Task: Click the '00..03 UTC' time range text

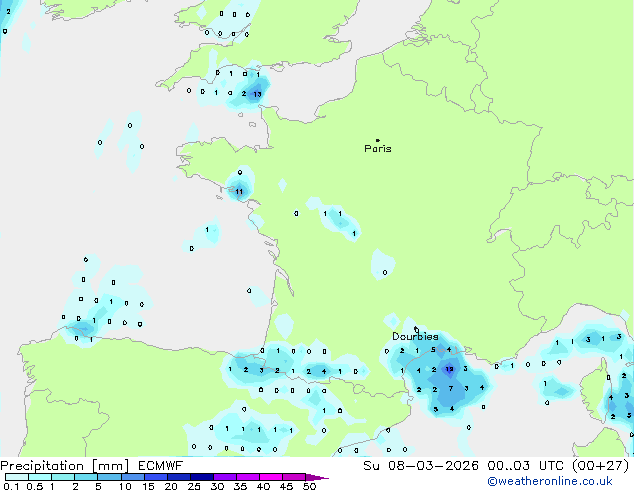Action: [525, 466]
